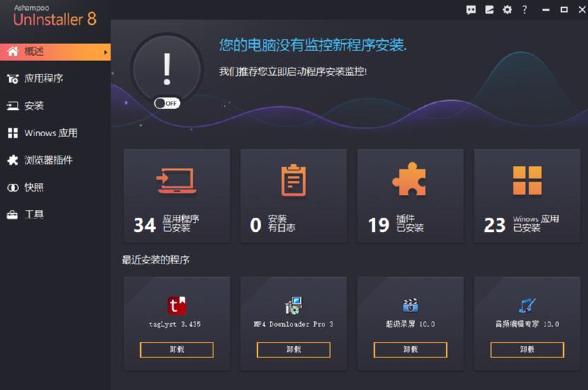This screenshot has width=588, height=390.
Task: Click the exclamation warning status circle
Action: (x=167, y=69)
